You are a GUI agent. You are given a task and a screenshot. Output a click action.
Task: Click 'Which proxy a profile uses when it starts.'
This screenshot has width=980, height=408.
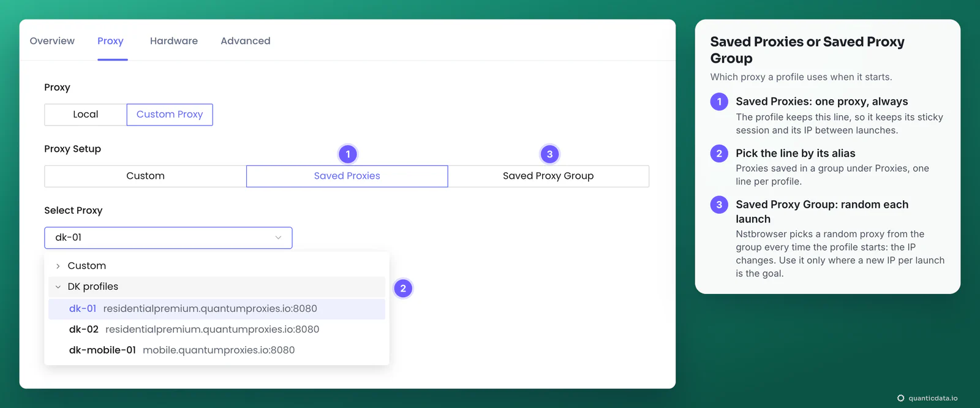point(801,77)
